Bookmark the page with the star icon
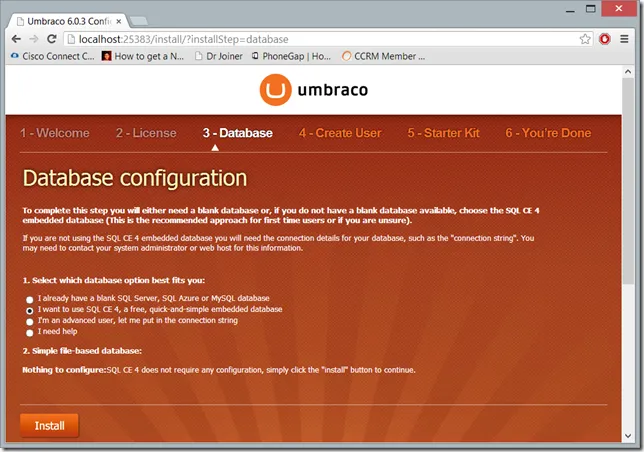 click(585, 39)
